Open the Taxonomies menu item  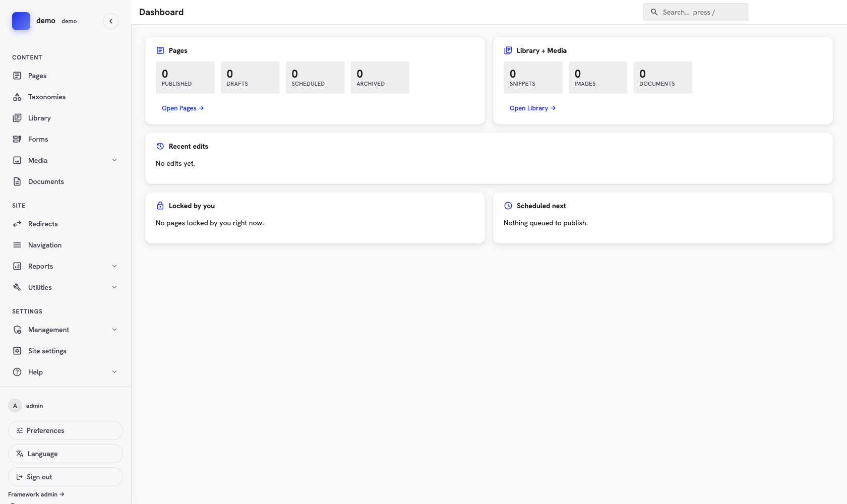[x=66, y=97]
